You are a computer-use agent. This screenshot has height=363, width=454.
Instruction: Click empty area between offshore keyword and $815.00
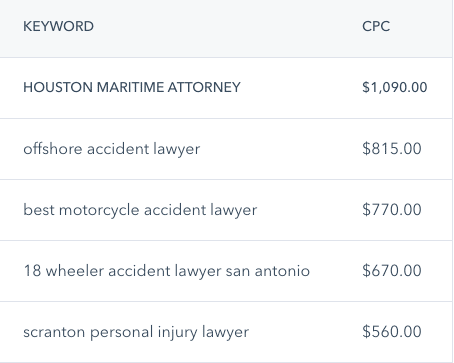tap(281, 149)
